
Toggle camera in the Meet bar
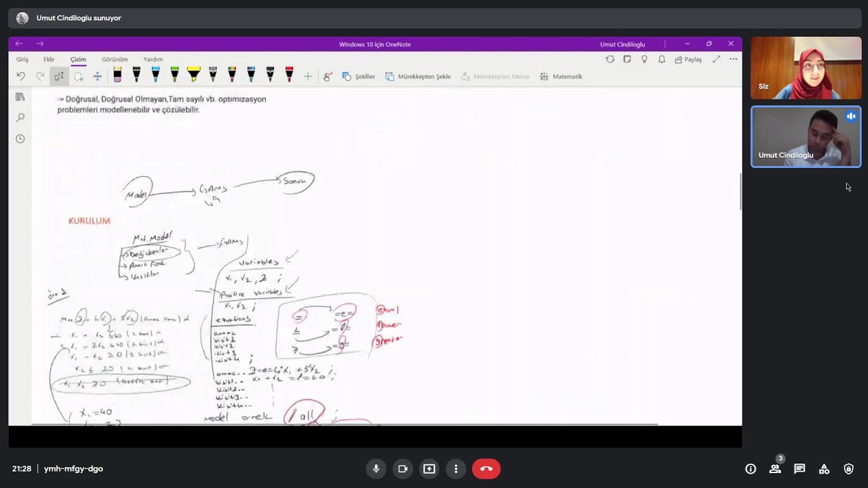point(403,468)
